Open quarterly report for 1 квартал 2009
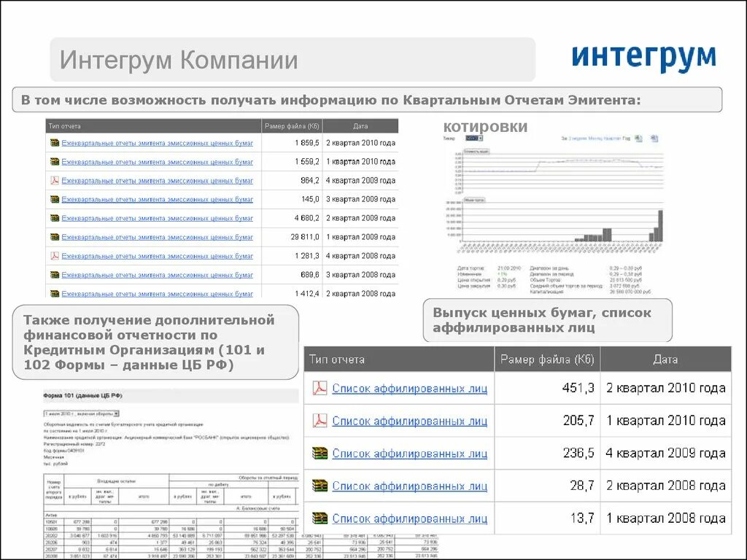 158,237
